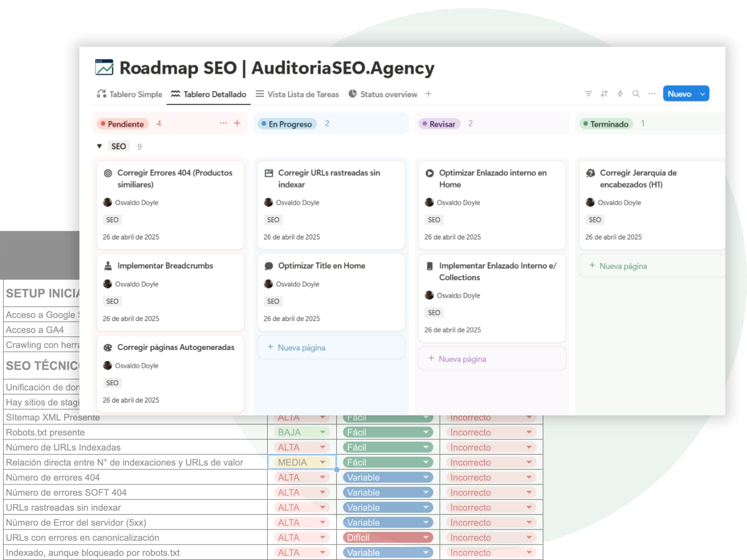The image size is (747, 560).
Task: Click the filter icon in toolbar
Action: 588,94
